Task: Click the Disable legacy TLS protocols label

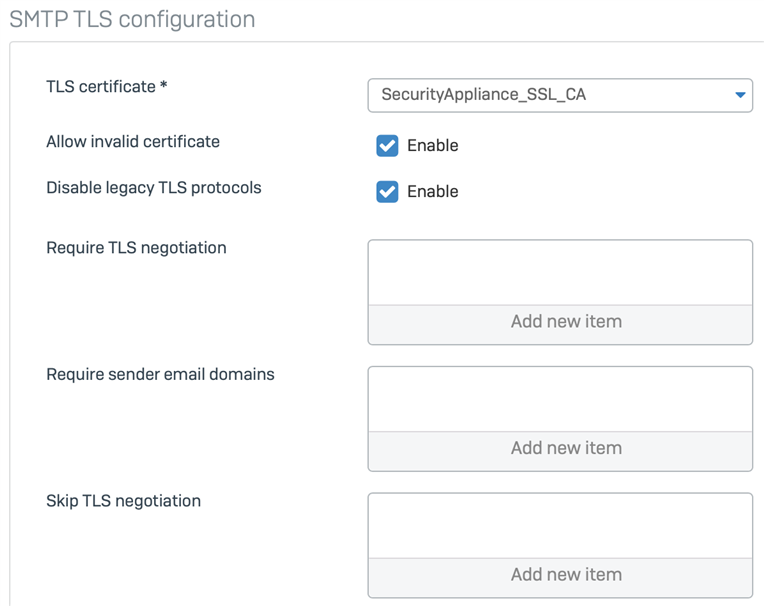Action: [x=154, y=188]
